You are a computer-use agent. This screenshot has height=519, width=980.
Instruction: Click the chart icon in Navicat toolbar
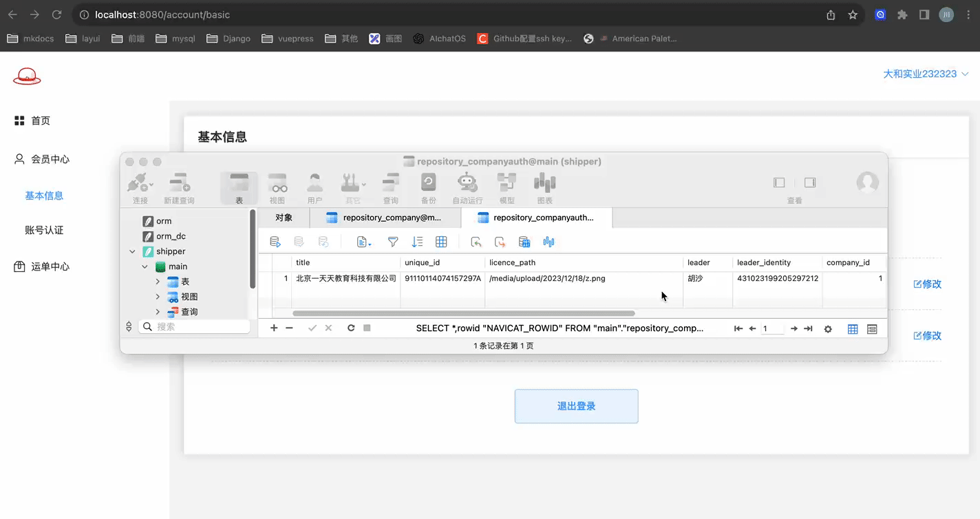544,188
